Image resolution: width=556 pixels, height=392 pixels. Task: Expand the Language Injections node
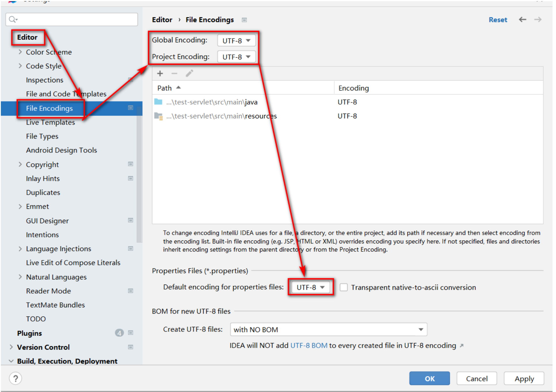pos(20,249)
